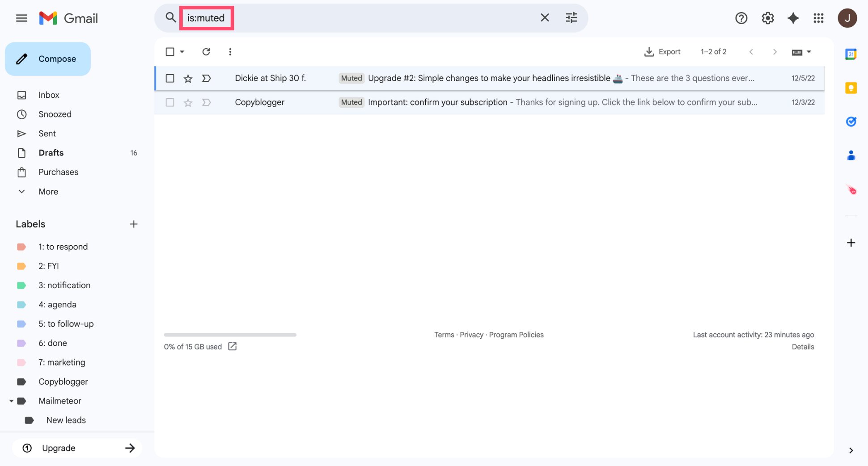This screenshot has width=868, height=466.
Task: Open the select conversations dropdown arrow
Action: (x=182, y=51)
